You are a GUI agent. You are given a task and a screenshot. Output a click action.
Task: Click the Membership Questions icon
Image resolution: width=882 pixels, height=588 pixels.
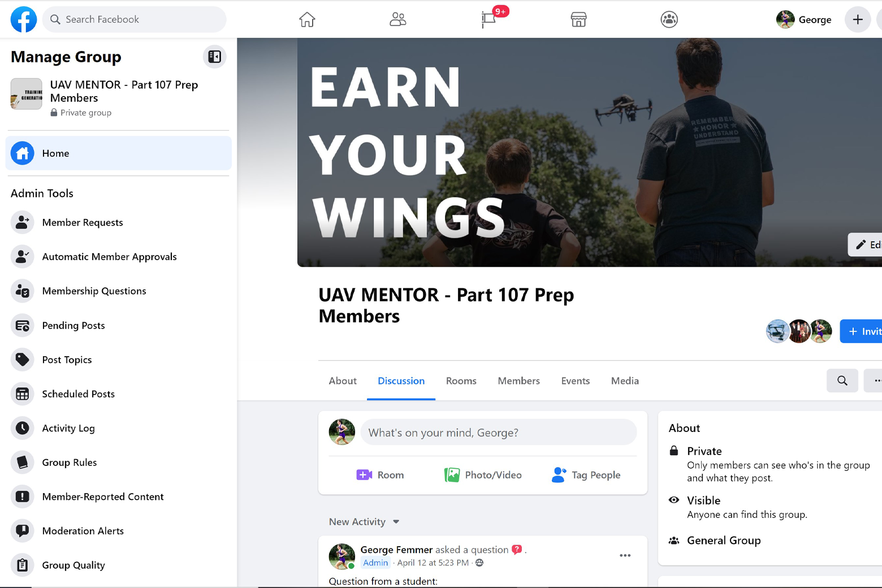tap(23, 291)
